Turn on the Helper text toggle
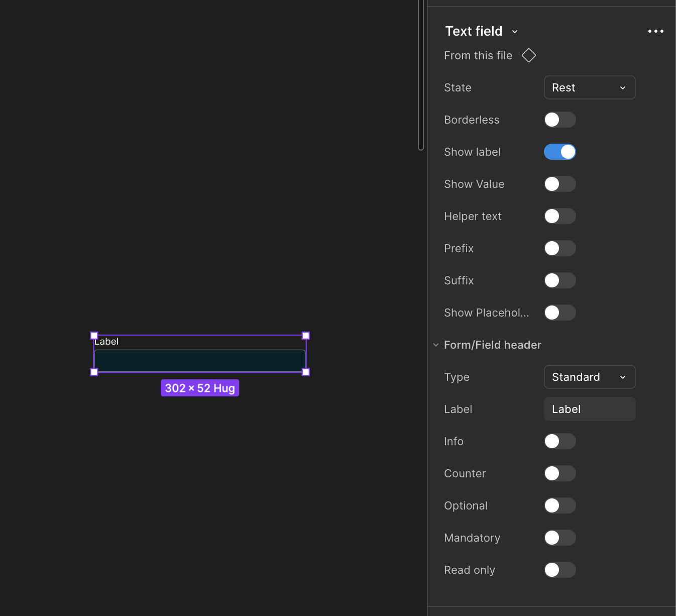This screenshot has width=676, height=616. click(x=559, y=216)
